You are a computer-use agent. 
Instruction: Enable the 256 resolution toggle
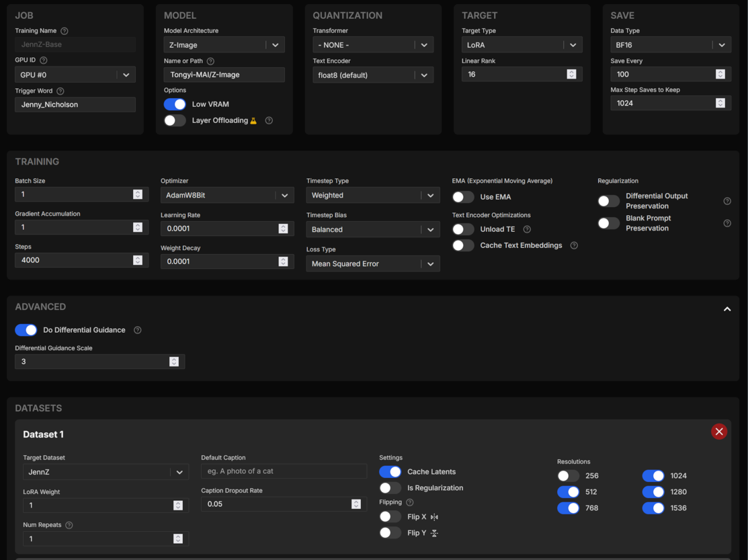tap(568, 476)
